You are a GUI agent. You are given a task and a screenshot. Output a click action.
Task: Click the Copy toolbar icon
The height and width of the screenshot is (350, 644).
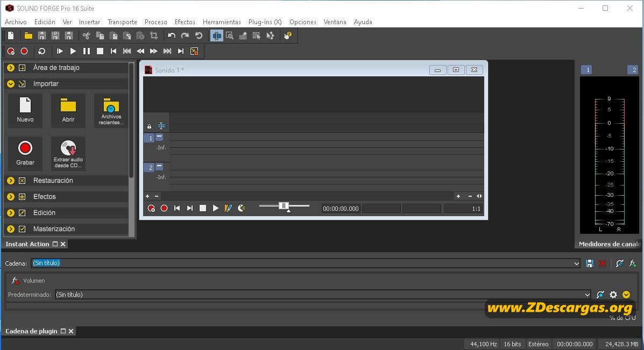[100, 35]
